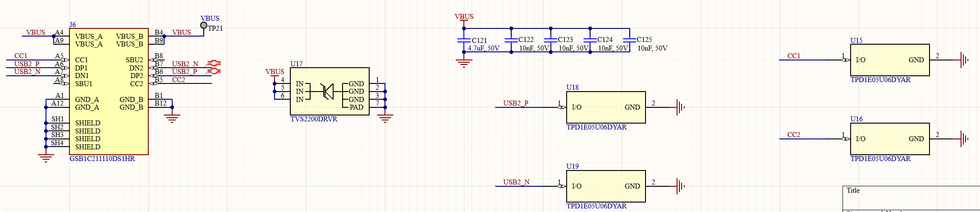This screenshot has width=980, height=212.
Task: Select ground symbol below J6 shield pins
Action: pos(46,158)
